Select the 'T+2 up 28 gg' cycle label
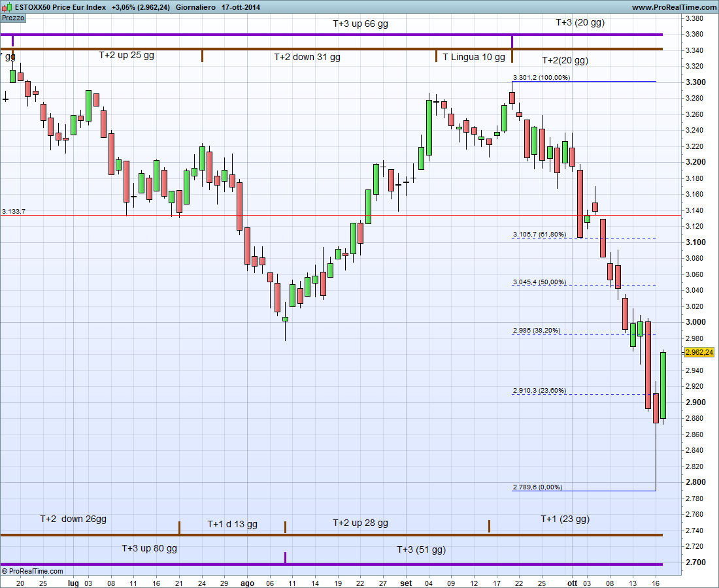The image size is (719, 588). (360, 523)
